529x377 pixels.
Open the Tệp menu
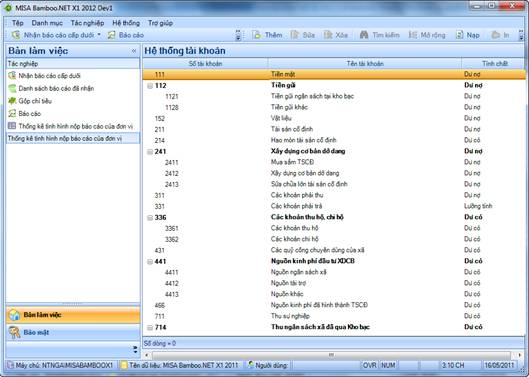pos(18,23)
